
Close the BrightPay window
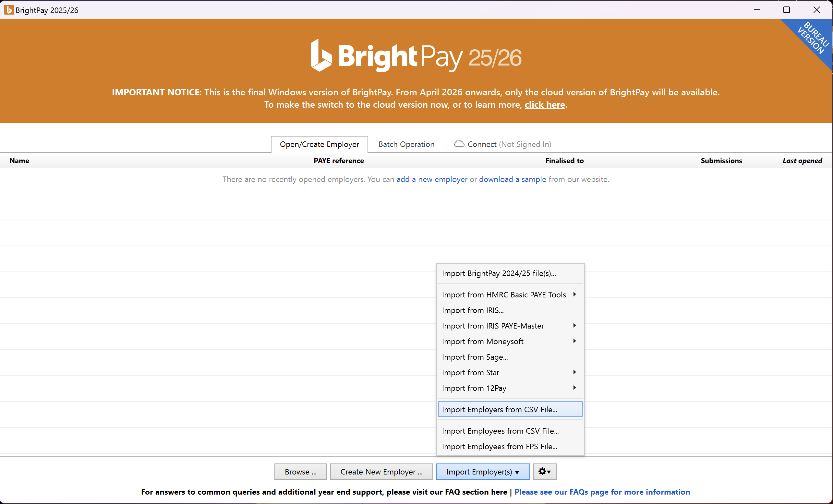[816, 10]
